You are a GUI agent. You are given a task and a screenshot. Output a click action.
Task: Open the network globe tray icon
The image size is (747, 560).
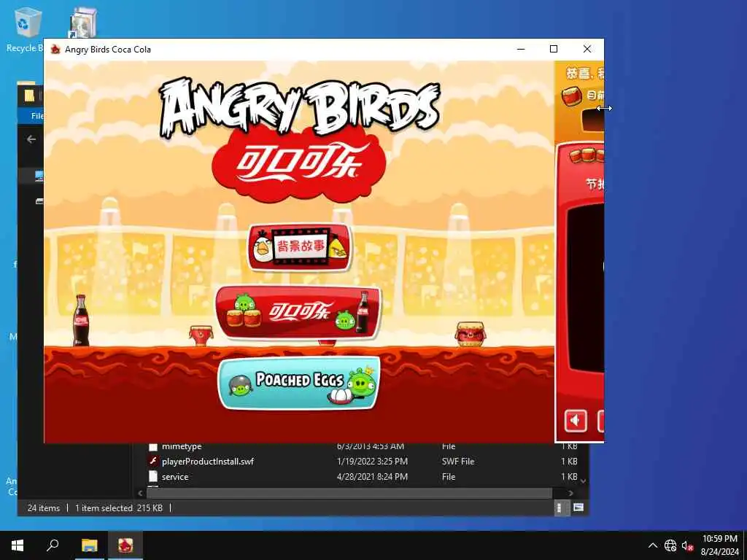(x=670, y=545)
